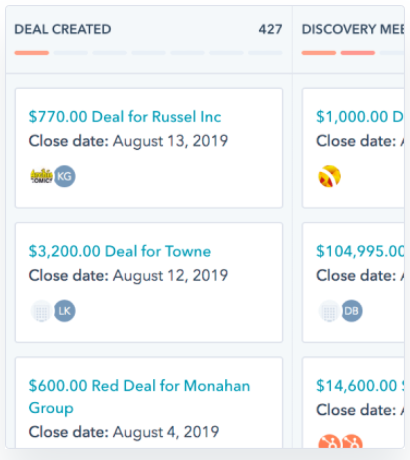410x460 pixels.
Task: Open the $14,600.00 deal link
Action: pos(360,386)
